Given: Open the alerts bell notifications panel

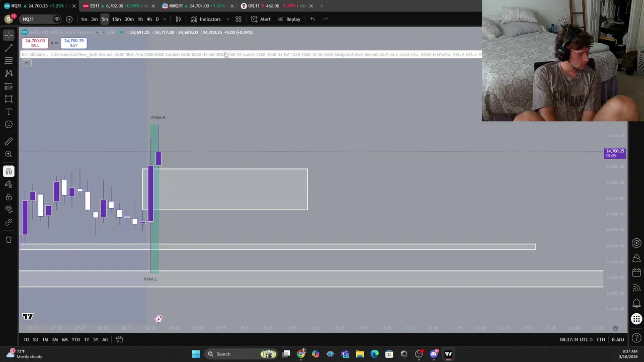Looking at the screenshot, I should click(636, 304).
